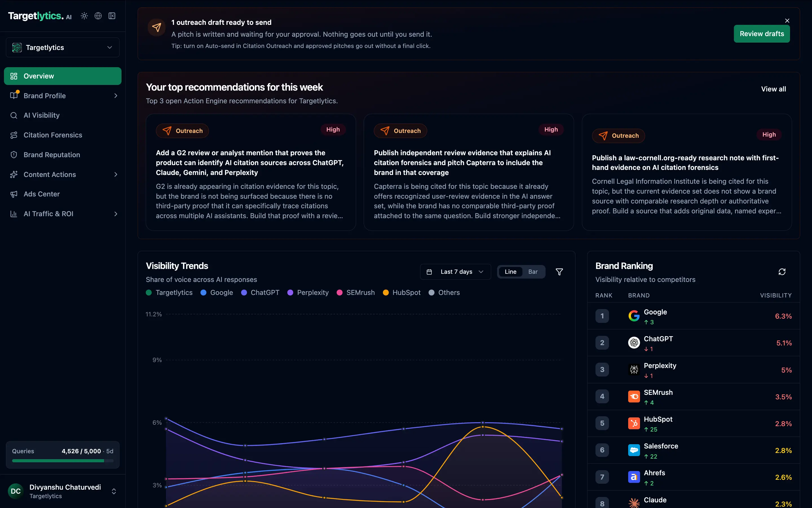
Task: Click the Content Actions sparkle icon
Action: (14, 174)
